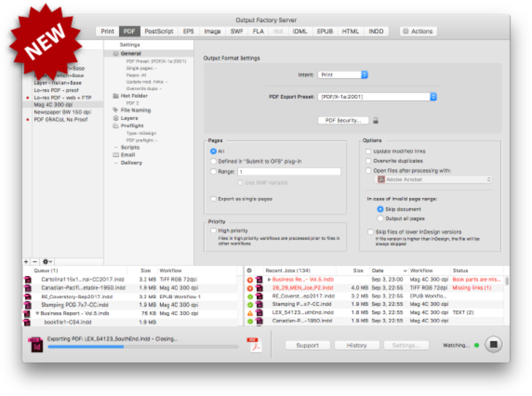The height and width of the screenshot is (396, 532).
Task: Add a new workflow with plus button
Action: (26, 262)
